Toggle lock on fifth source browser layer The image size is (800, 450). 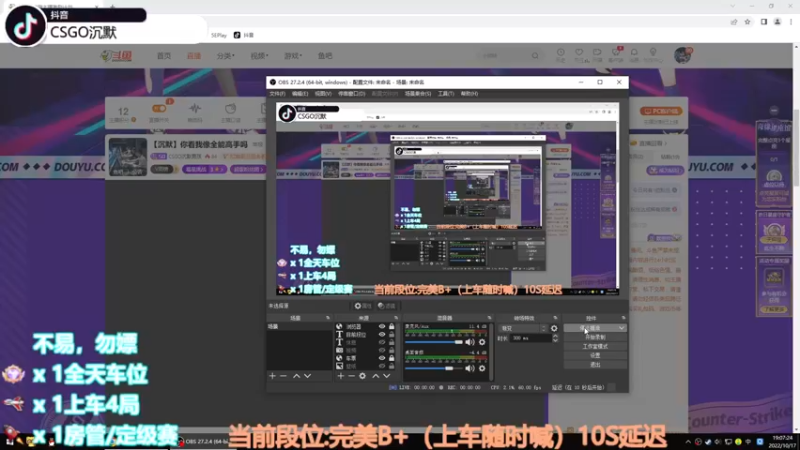[392, 358]
